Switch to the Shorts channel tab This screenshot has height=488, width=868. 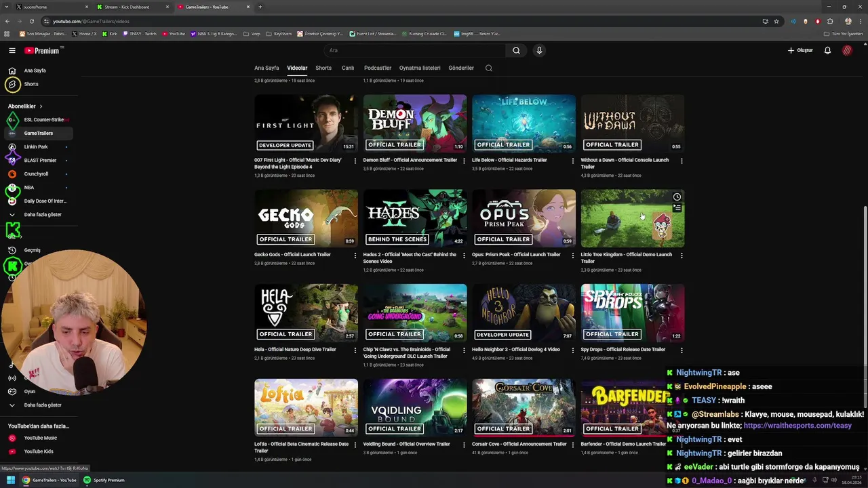pyautogui.click(x=323, y=68)
